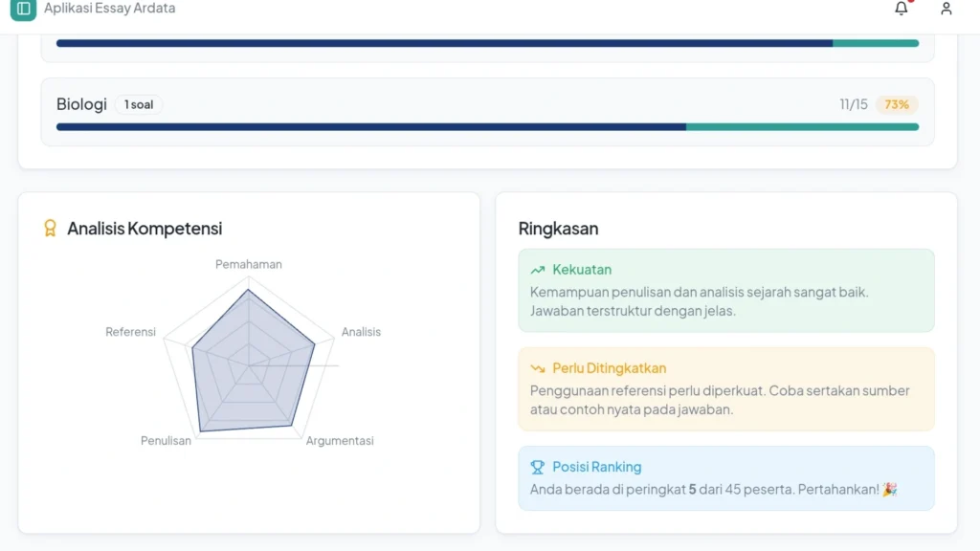Open the notifications bell
The width and height of the screenshot is (980, 551).
click(901, 8)
